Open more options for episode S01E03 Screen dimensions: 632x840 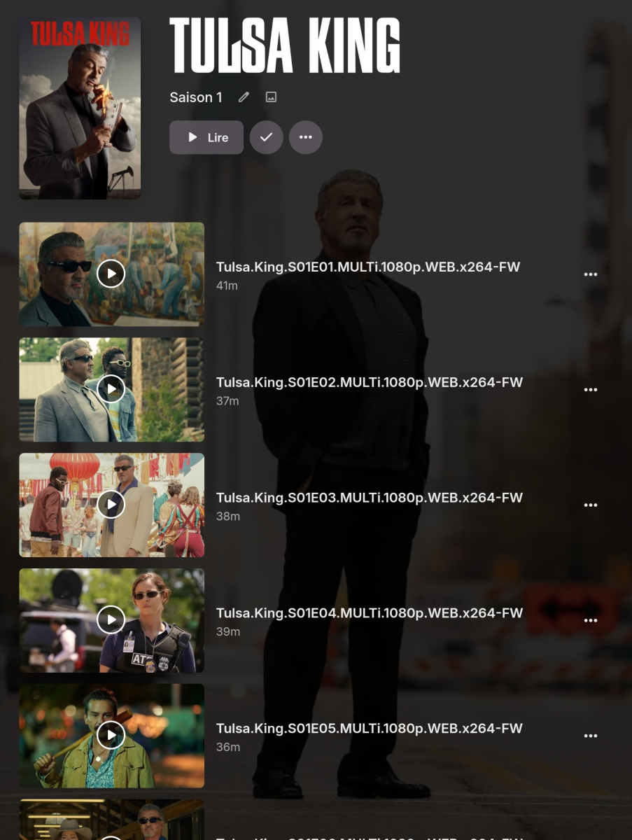point(591,505)
